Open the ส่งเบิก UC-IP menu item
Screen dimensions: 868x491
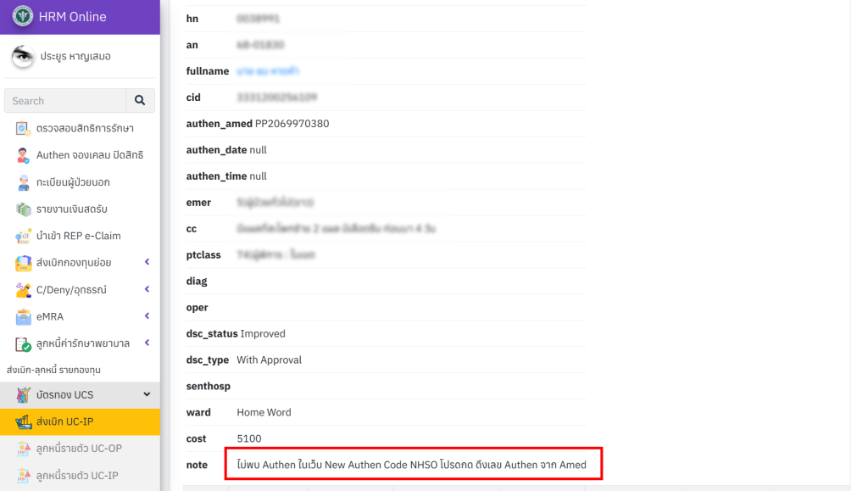tap(64, 421)
